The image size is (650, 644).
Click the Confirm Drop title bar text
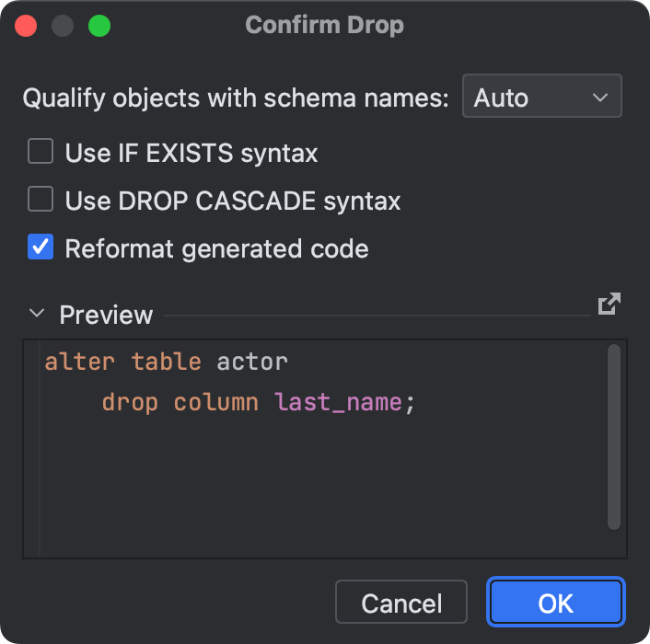click(x=324, y=25)
